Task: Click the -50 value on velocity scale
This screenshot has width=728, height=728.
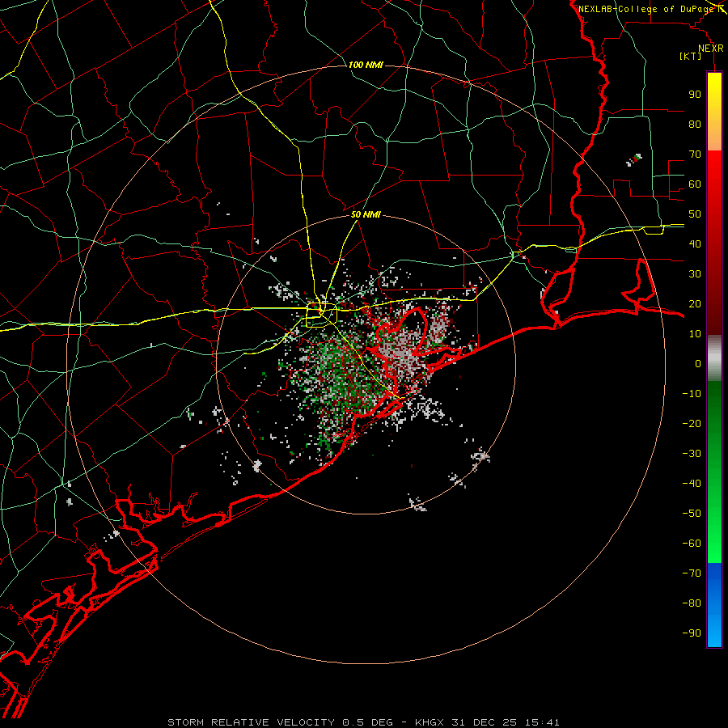Action: pyautogui.click(x=692, y=514)
